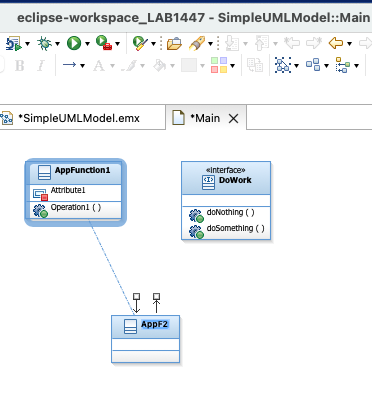Image resolution: width=372 pixels, height=419 pixels.
Task: Switch to the *Main diagram tab
Action: pyautogui.click(x=205, y=118)
